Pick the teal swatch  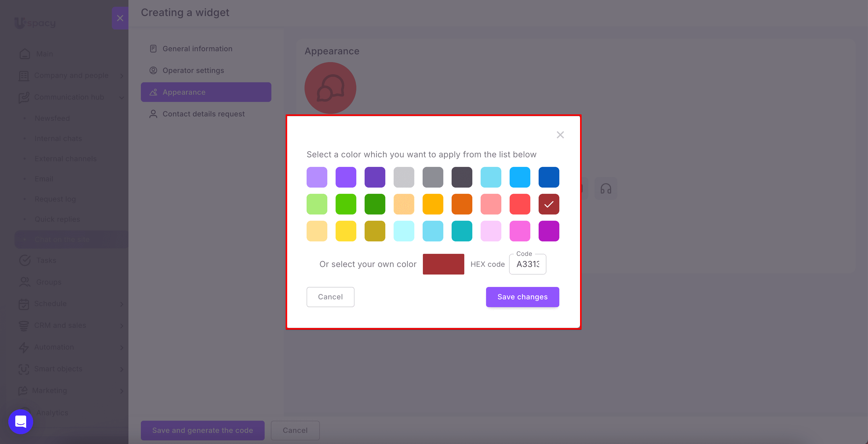(x=462, y=231)
